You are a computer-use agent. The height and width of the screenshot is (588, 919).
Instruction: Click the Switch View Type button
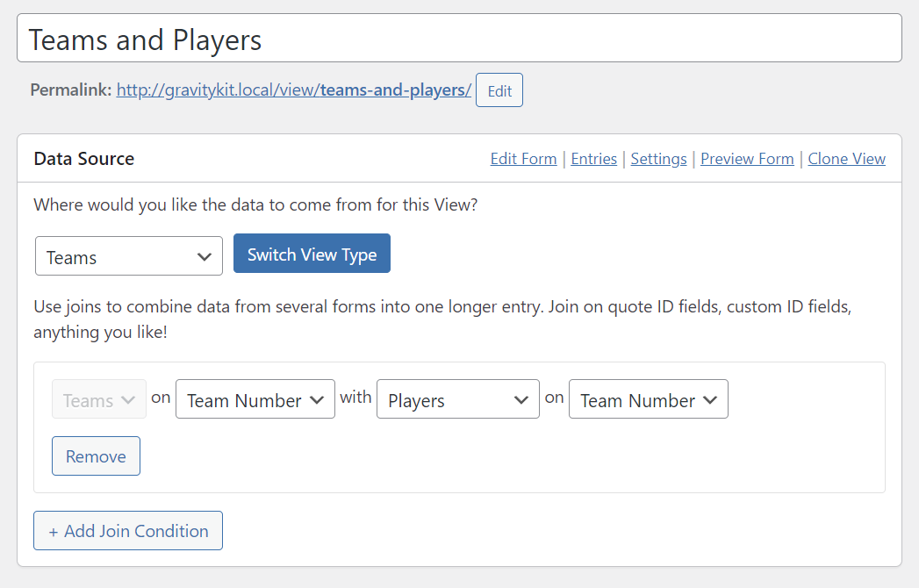tap(312, 254)
